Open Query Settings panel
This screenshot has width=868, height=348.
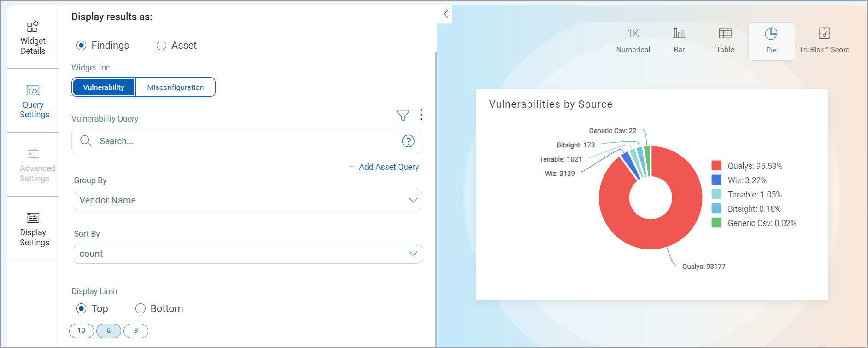[33, 102]
